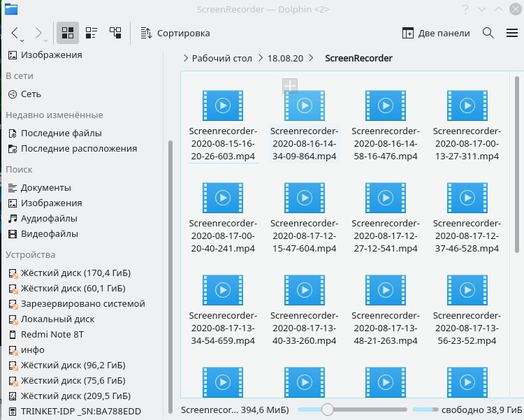
Task: Open Жёсткий диск (75,6 ГиБ) device
Action: (x=66, y=381)
